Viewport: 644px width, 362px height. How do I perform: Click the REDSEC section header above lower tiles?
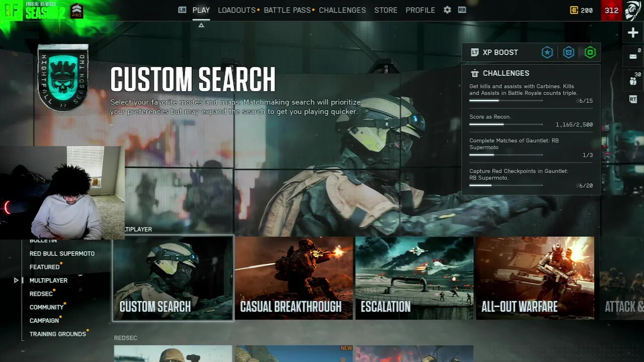[x=125, y=338]
